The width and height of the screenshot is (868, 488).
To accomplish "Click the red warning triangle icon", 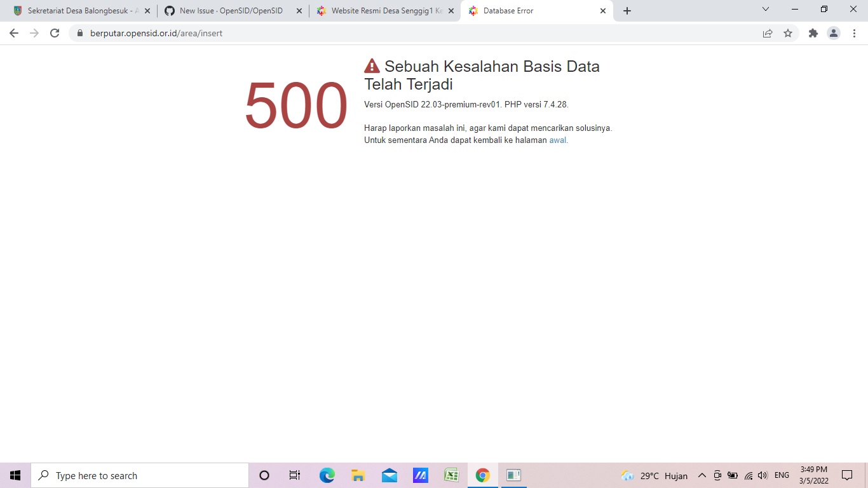I will point(372,65).
